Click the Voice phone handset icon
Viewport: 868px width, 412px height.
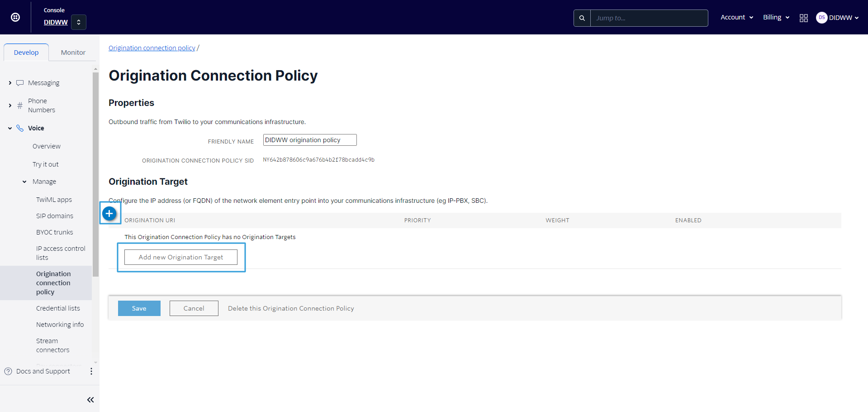(x=20, y=128)
